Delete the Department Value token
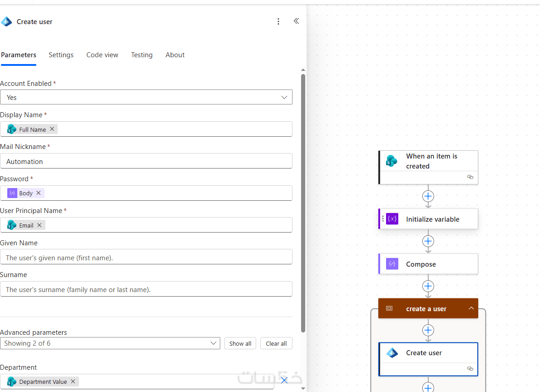 pyautogui.click(x=73, y=381)
